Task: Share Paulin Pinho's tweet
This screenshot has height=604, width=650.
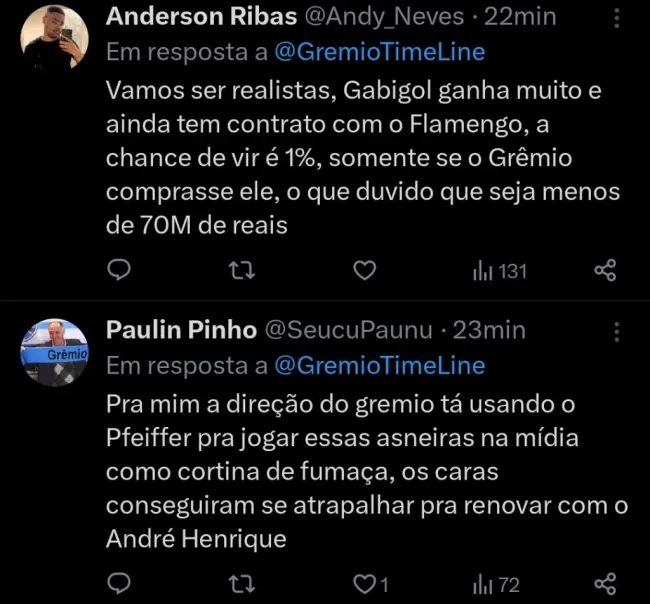Action: [x=605, y=582]
